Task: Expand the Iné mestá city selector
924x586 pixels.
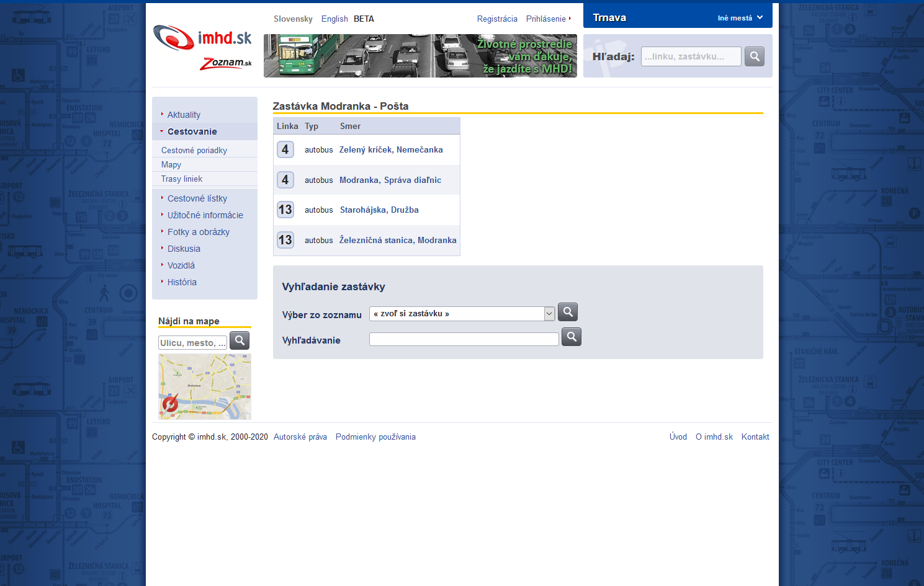Action: pos(740,18)
